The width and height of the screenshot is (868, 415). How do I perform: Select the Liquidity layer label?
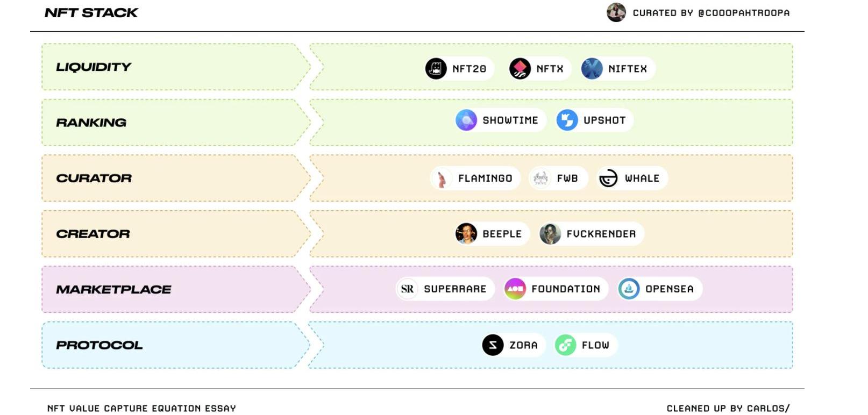[x=94, y=67]
